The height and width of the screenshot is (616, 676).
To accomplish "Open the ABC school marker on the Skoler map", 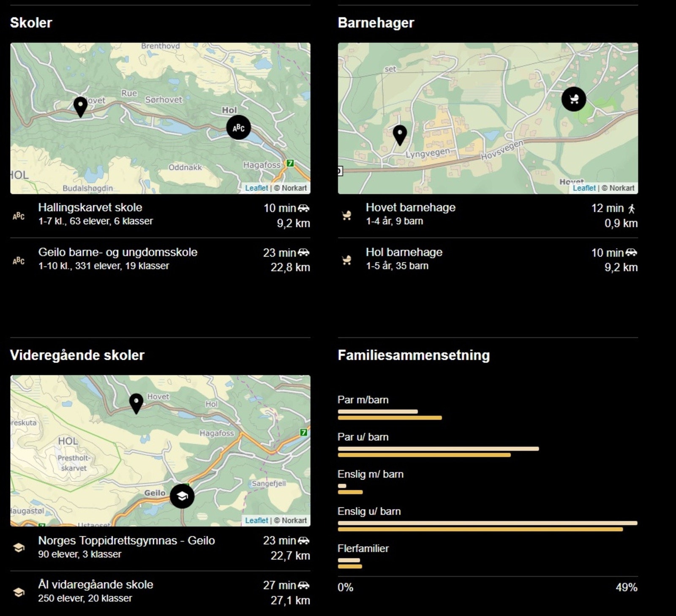I will [x=239, y=127].
